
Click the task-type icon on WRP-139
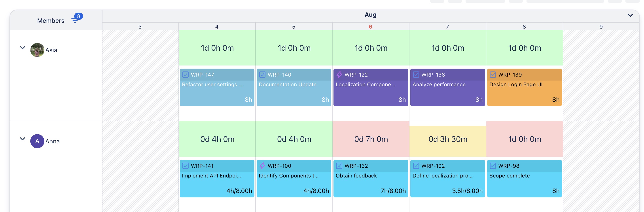[493, 74]
